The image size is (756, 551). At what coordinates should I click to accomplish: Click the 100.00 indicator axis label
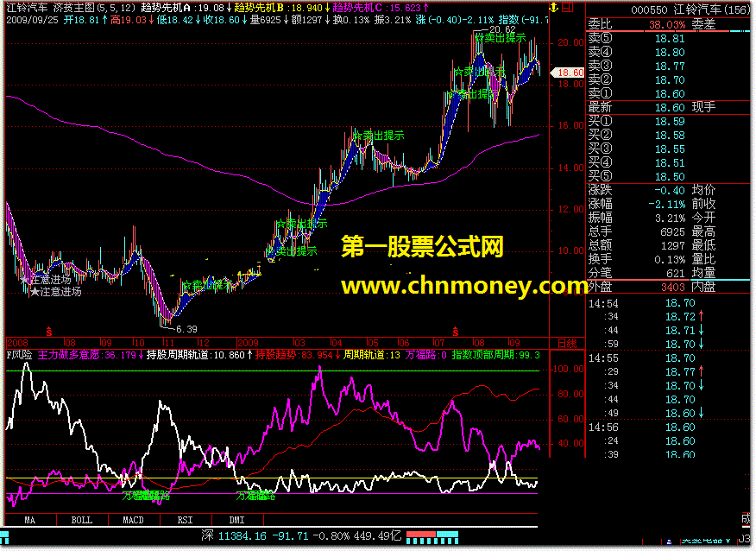pos(569,369)
